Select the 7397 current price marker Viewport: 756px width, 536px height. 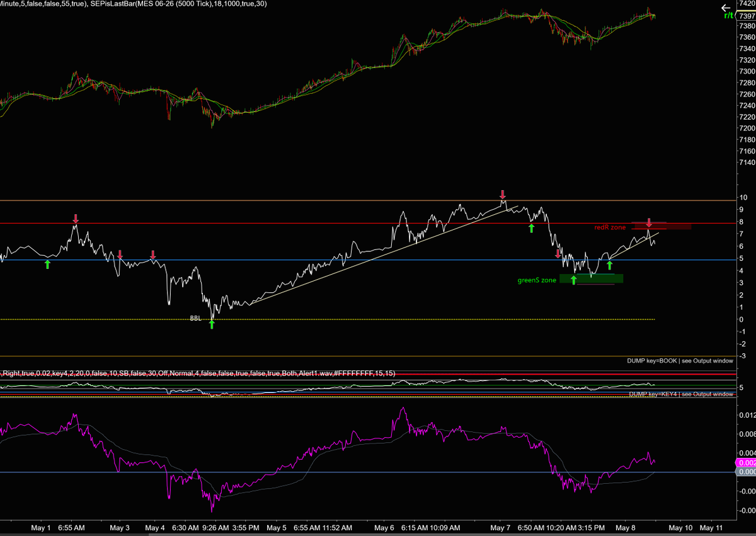point(745,15)
